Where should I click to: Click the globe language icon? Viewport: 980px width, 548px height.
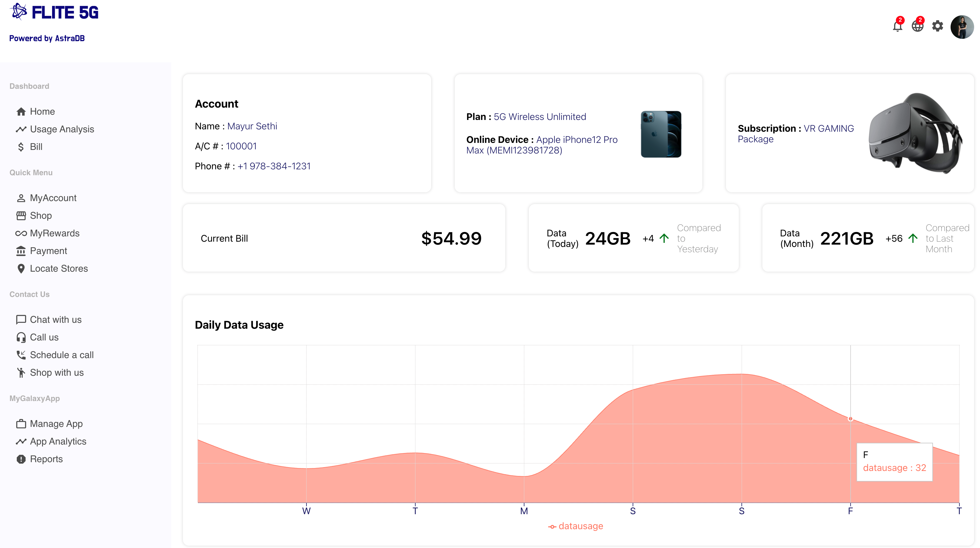[917, 26]
